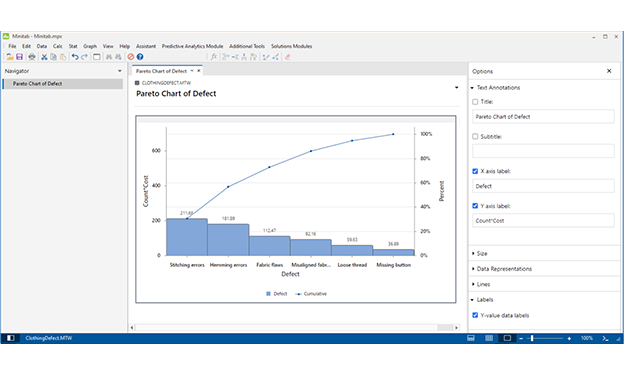Zoom out with the minus icon
Image resolution: width=624 pixels, height=375 pixels.
(x=521, y=338)
